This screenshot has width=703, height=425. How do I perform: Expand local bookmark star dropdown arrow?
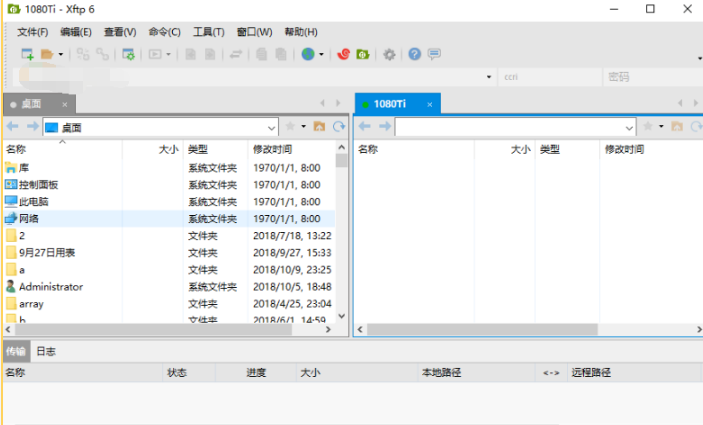(x=304, y=127)
